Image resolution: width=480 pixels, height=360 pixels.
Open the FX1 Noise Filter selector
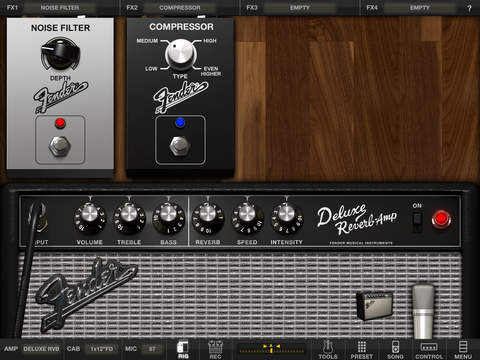(60, 7)
